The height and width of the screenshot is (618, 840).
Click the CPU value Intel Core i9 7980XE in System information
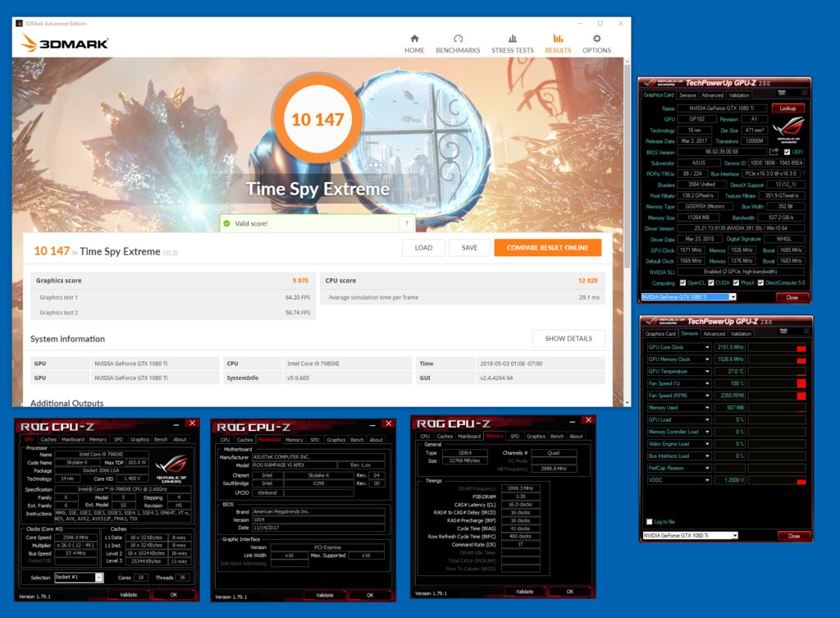[x=313, y=364]
